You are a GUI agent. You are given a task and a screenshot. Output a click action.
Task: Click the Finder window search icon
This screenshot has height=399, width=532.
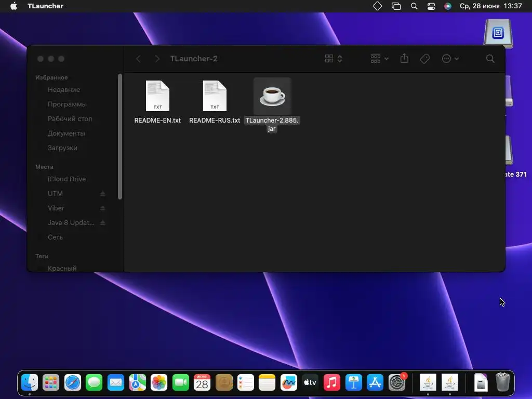pos(490,59)
